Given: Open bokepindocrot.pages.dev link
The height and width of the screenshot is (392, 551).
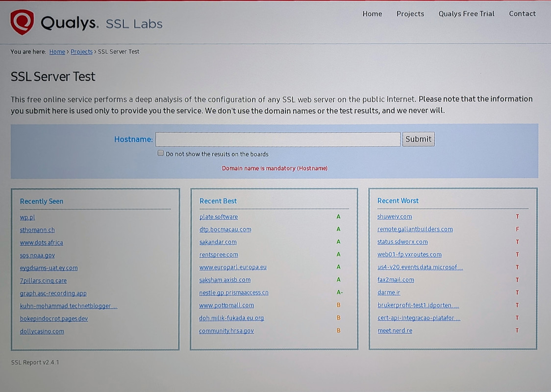Looking at the screenshot, I should tap(54, 318).
